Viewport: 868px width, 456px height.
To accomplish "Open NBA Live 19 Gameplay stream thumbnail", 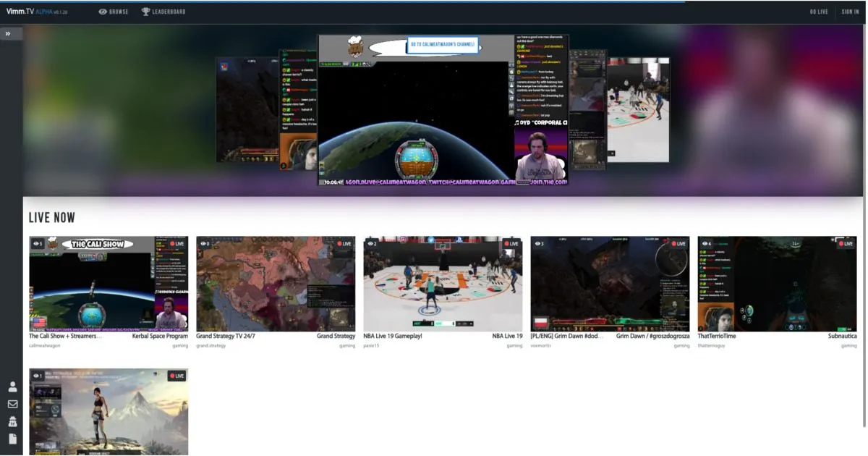I will 443,284.
